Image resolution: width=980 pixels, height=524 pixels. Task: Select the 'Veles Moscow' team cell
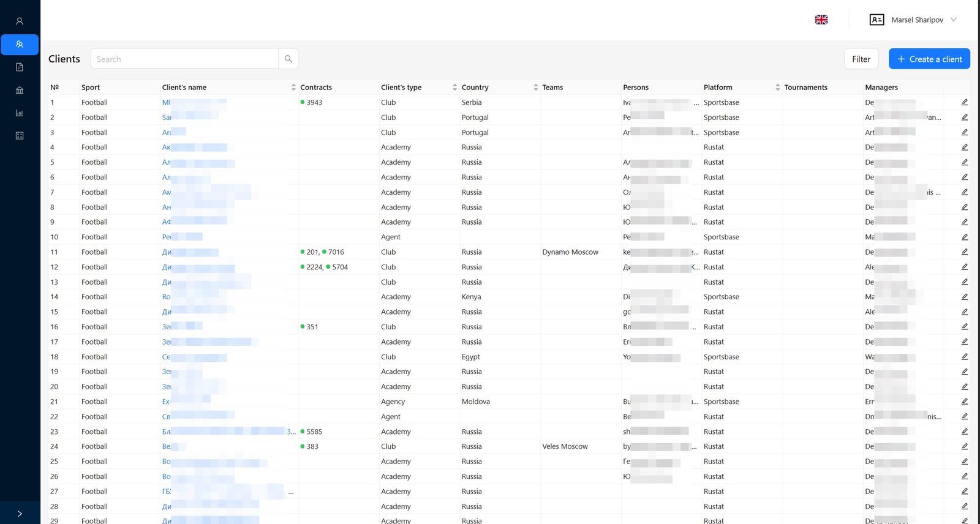click(565, 446)
